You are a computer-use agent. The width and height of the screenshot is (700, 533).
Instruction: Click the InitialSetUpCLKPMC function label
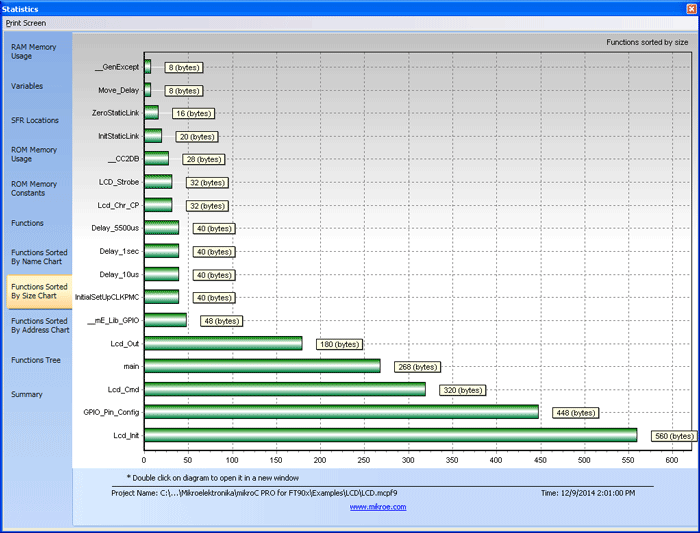click(107, 297)
